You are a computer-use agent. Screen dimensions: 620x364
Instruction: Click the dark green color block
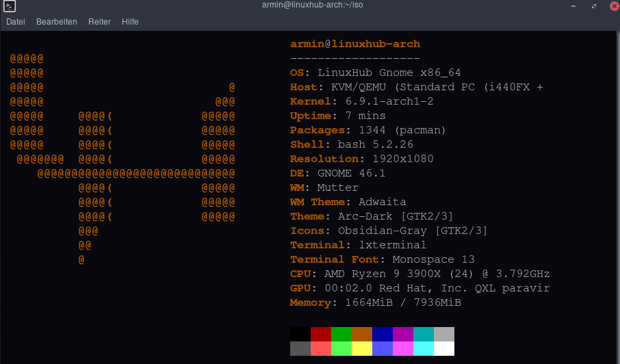341,334
